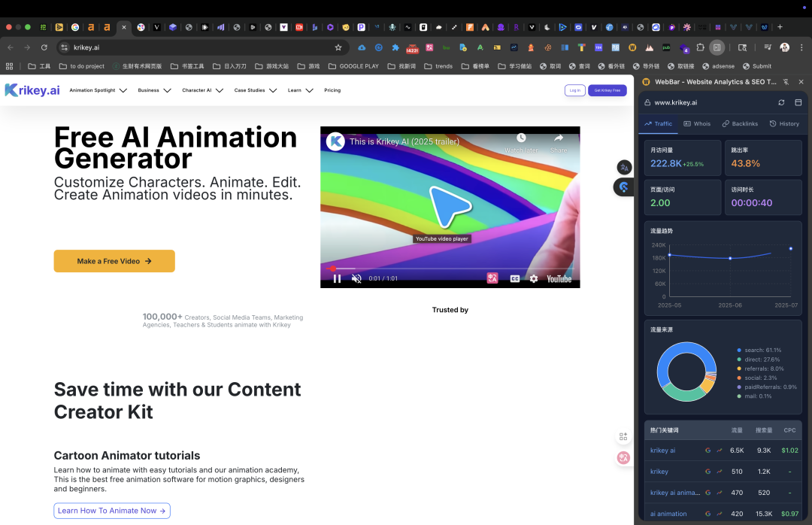Expand the Business dropdown
This screenshot has width=812, height=525.
(154, 90)
